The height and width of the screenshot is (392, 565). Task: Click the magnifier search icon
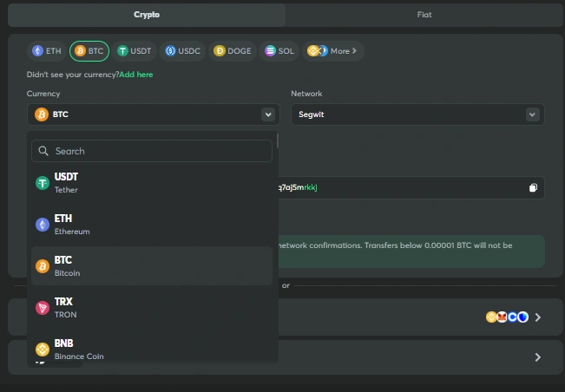[43, 151]
